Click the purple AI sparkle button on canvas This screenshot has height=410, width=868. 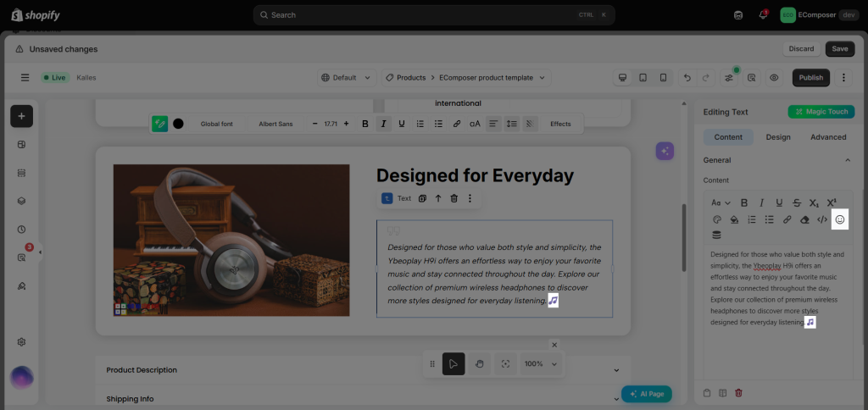click(665, 151)
